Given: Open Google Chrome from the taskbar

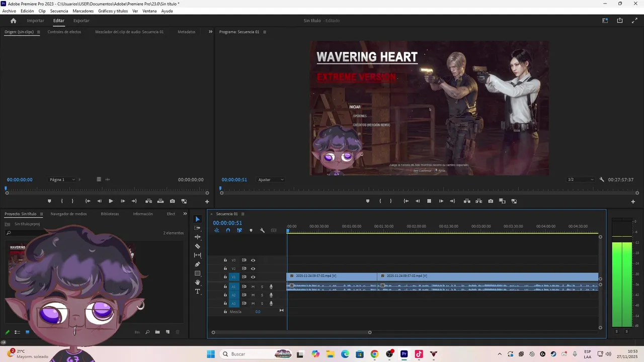Looking at the screenshot, I should coord(374,354).
